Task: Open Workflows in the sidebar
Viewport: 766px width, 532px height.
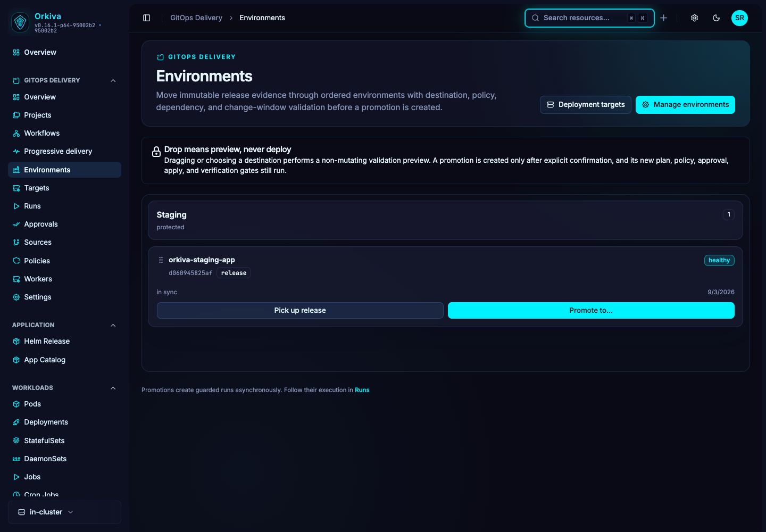Action: pyautogui.click(x=64, y=133)
